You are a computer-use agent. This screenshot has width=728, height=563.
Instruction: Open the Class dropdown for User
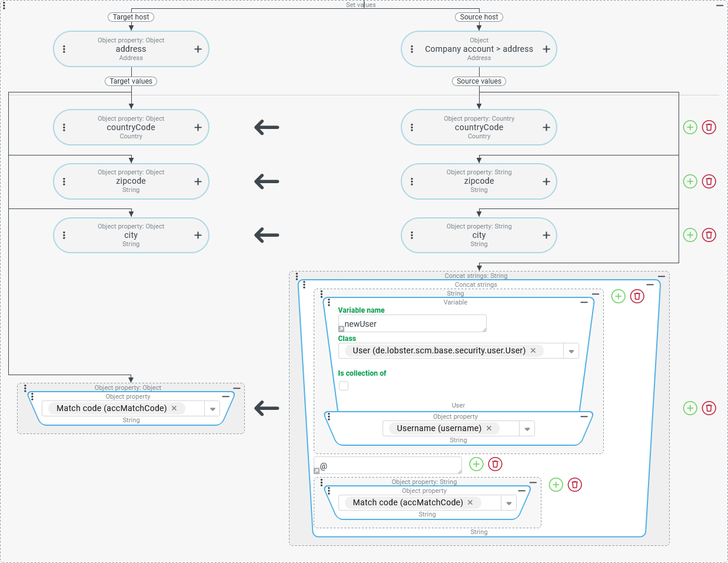(571, 351)
